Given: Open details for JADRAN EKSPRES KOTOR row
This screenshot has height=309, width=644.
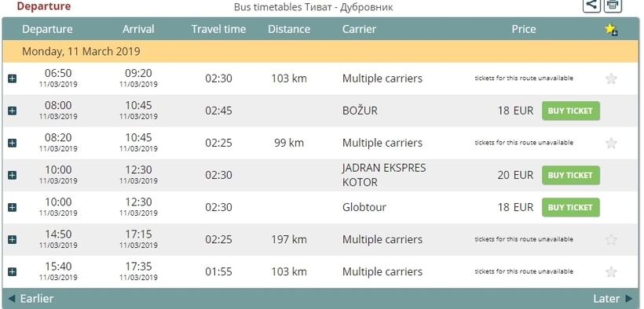Looking at the screenshot, I should (x=13, y=175).
